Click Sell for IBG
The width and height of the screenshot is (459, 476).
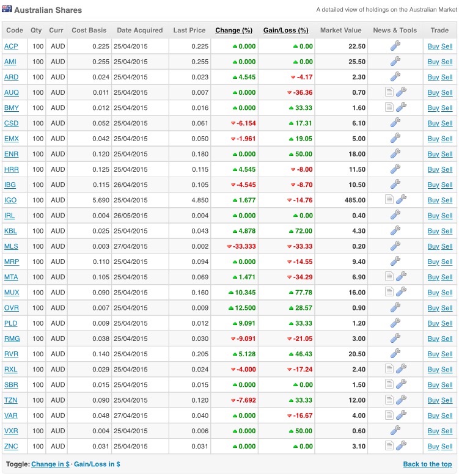click(447, 185)
